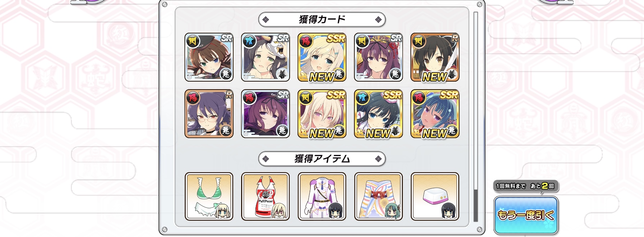Select the white and purple uniform outfit item
The image size is (644, 237).
tap(322, 196)
